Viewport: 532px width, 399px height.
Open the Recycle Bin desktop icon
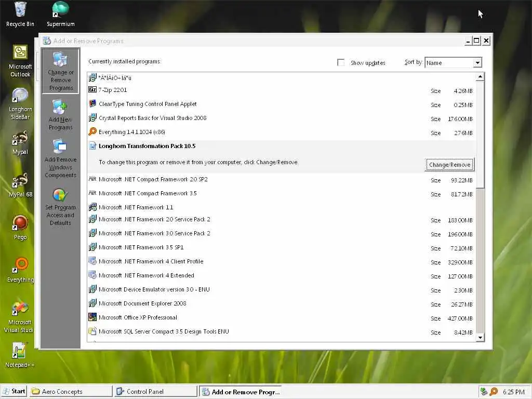(20, 15)
